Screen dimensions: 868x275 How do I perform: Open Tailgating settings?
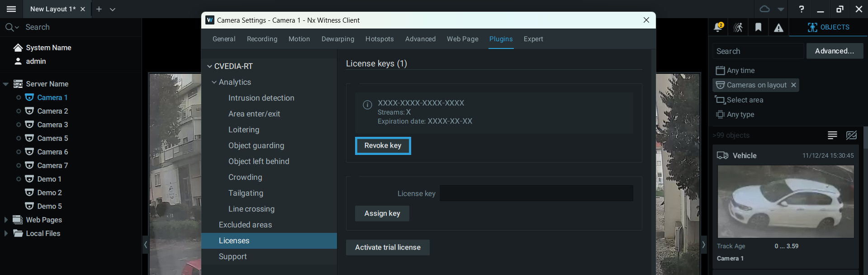(x=246, y=193)
